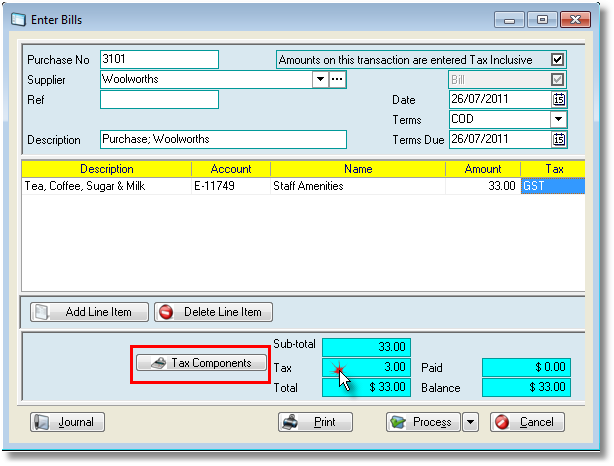Click the Sub-total value 33.00

[x=366, y=347]
